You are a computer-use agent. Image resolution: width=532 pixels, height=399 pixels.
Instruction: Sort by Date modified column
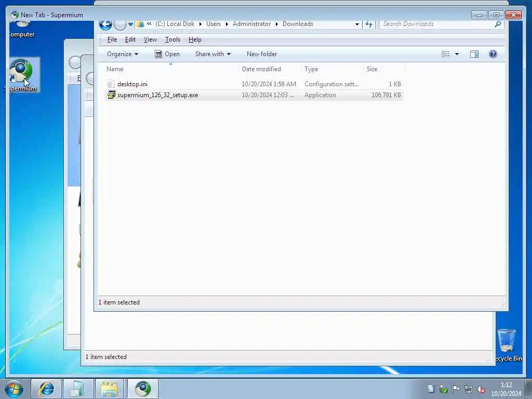[270, 69]
